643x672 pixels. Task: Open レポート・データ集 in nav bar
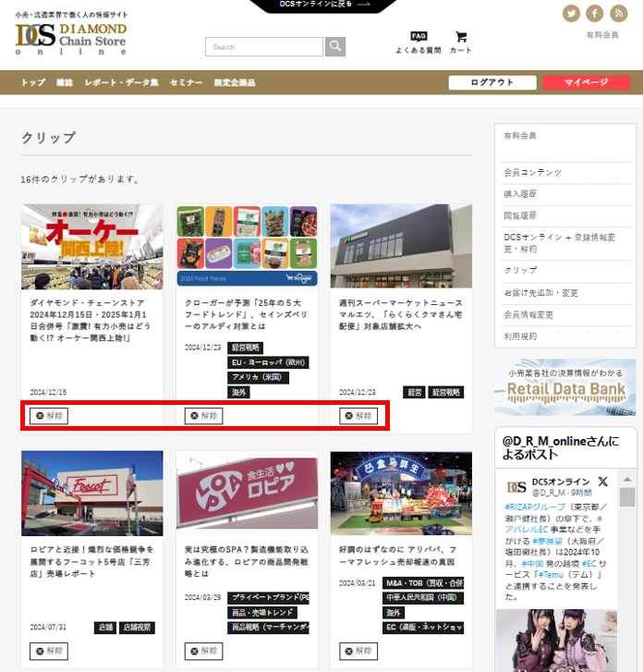(121, 82)
